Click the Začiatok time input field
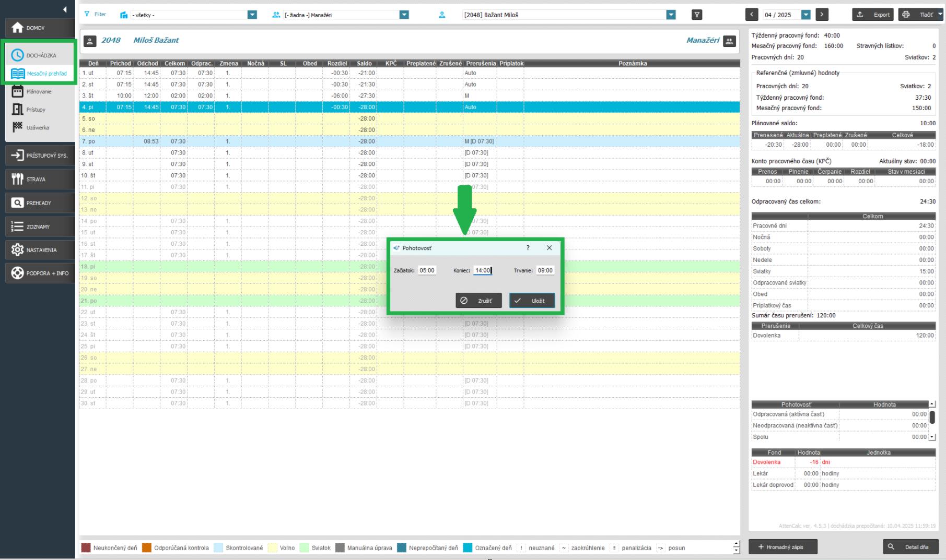Screen dimensions: 946x560 pos(427,270)
